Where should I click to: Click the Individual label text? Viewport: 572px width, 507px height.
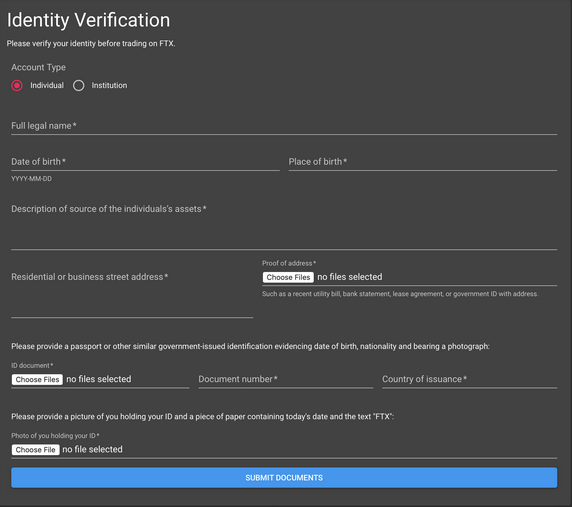[x=47, y=85]
